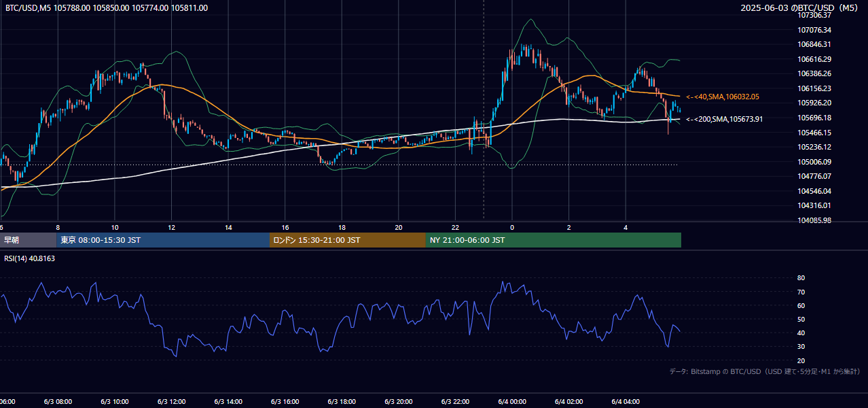Click RSI scale value 50

click(x=801, y=319)
